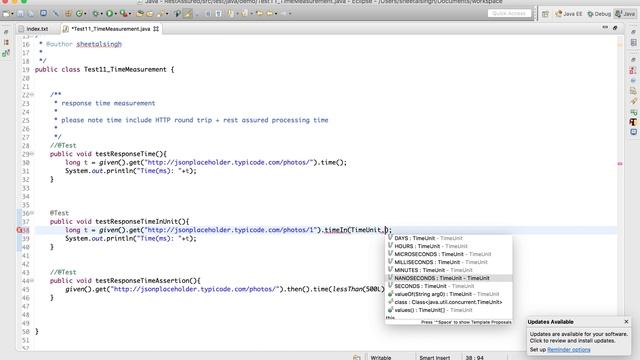Select values() : TimeUnit[] proposal
The height and width of the screenshot is (360, 640).
point(449,310)
